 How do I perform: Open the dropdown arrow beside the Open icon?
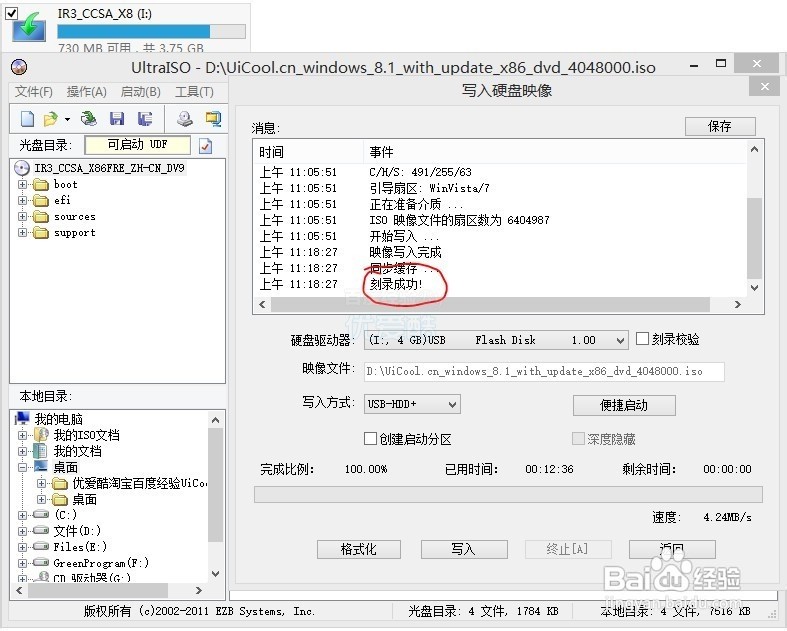pos(67,119)
